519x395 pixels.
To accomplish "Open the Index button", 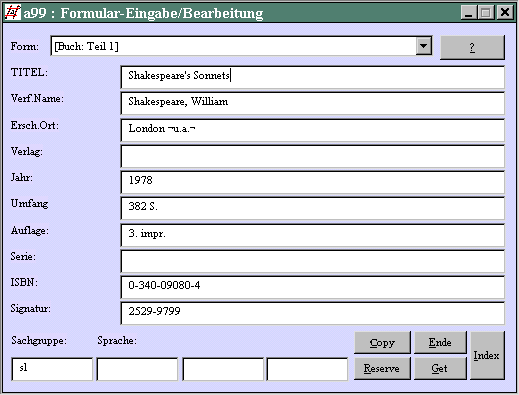I will tap(487, 355).
